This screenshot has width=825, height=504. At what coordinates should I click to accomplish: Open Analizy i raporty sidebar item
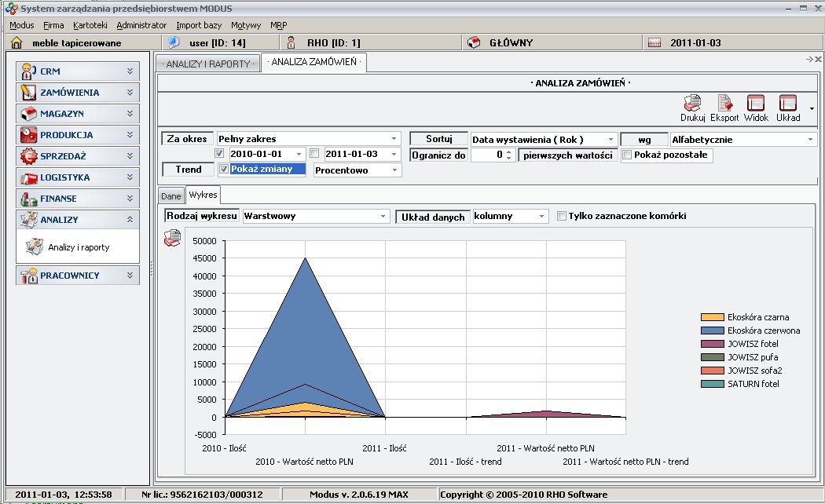pyautogui.click(x=78, y=247)
